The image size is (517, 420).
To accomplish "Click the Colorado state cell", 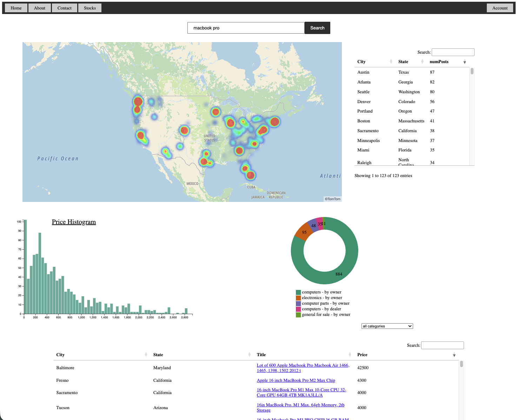I will click(x=407, y=102).
